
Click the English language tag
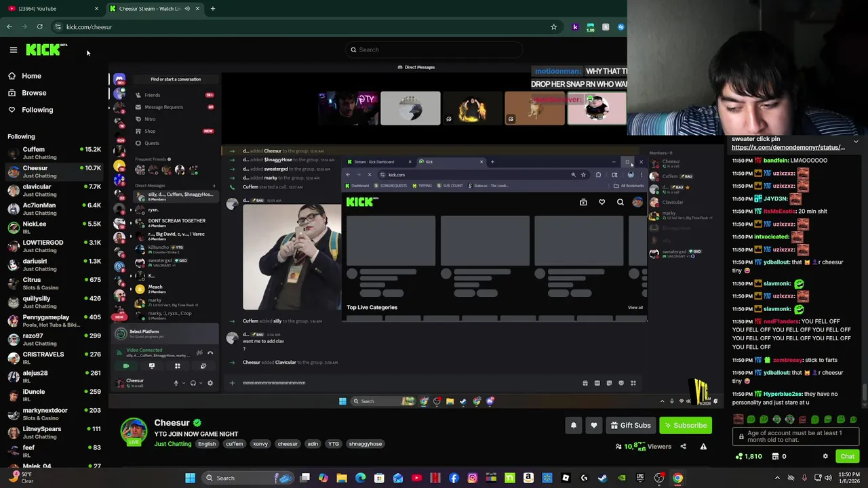207,444
